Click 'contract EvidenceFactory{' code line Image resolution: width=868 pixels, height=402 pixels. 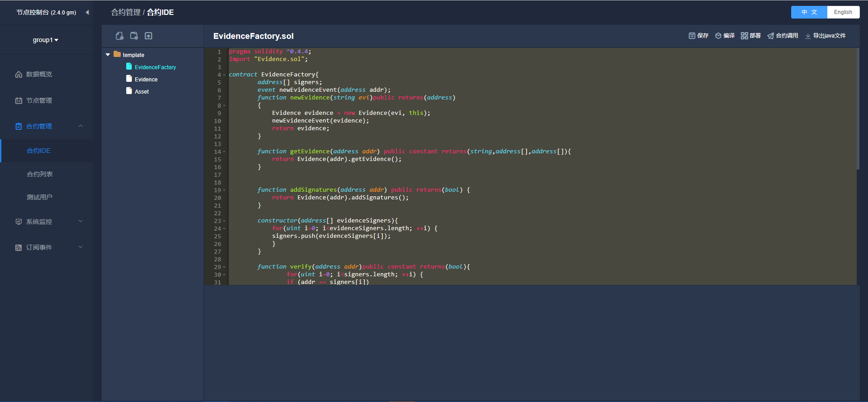point(274,75)
